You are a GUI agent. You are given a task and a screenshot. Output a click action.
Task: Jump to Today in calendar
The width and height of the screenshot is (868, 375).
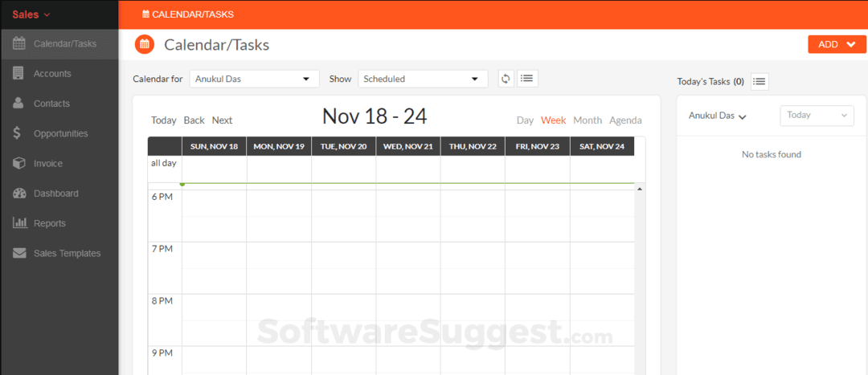point(163,120)
